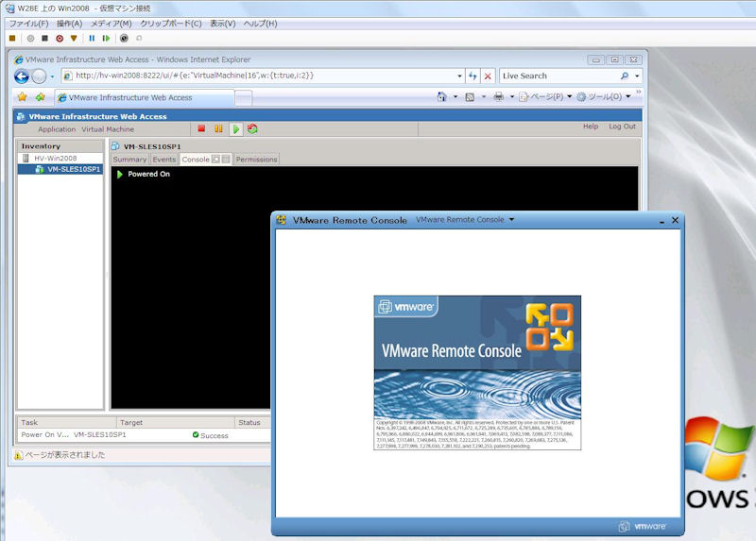Open the VMware Remote Console dropdown menu
Viewport: 756px width, 541px height.
click(465, 220)
